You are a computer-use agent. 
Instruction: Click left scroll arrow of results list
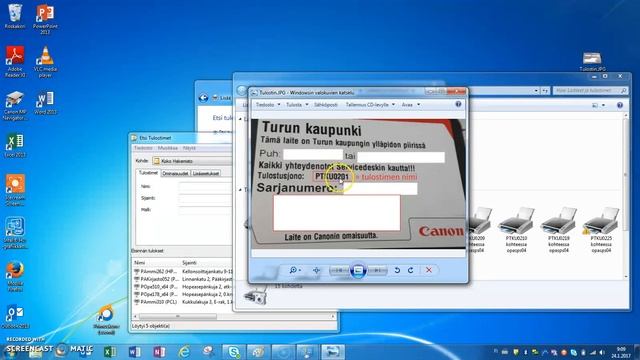coord(135,316)
